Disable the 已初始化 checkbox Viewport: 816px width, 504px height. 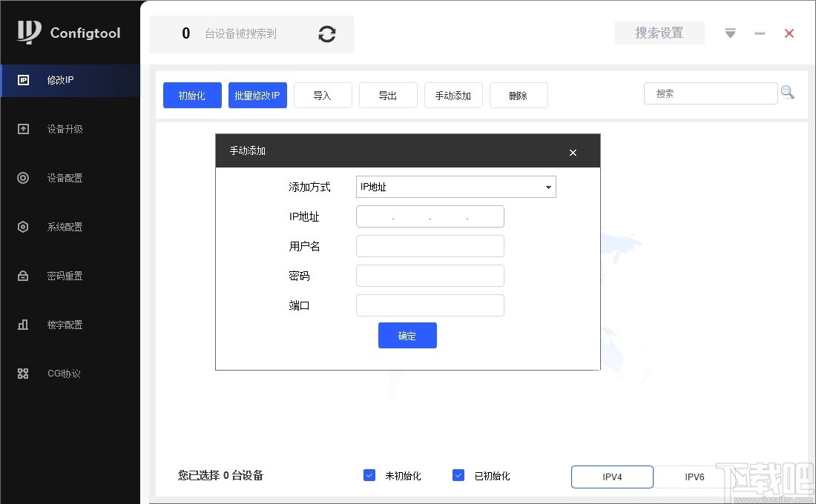click(458, 475)
